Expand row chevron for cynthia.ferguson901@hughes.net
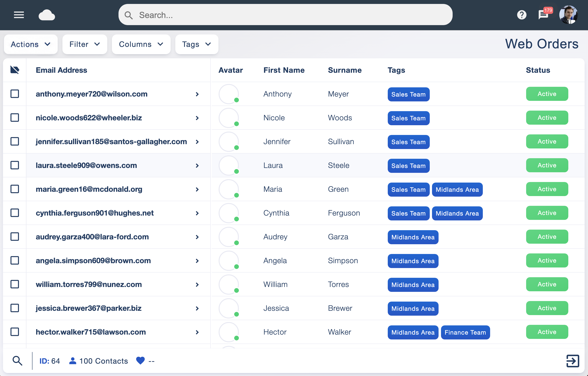Image resolution: width=588 pixels, height=376 pixels. pos(197,213)
